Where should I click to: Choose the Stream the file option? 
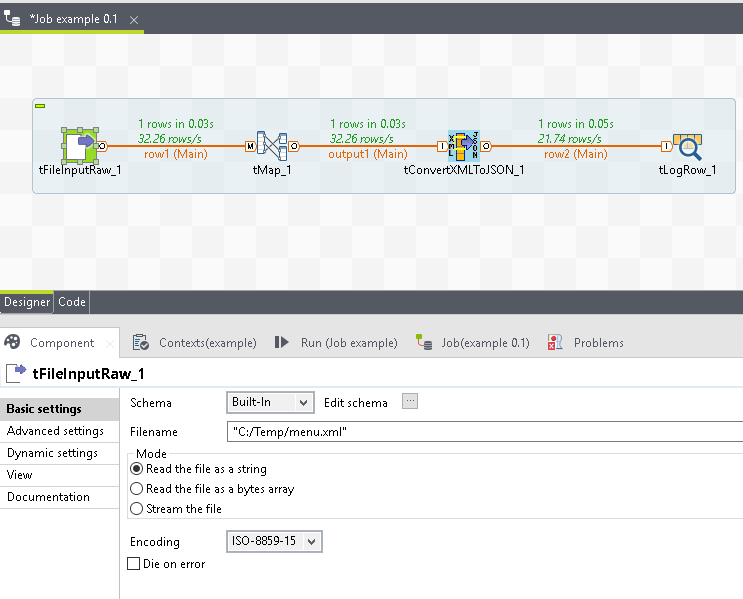[137, 509]
